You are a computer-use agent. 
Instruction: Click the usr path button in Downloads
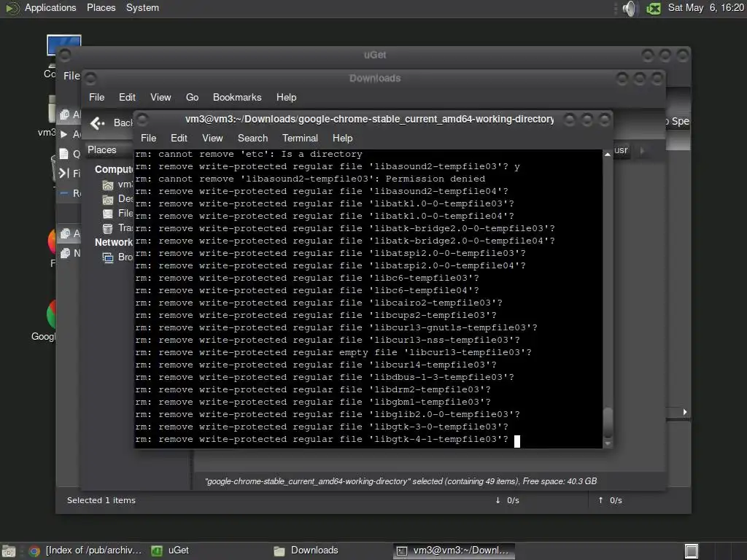[621, 150]
